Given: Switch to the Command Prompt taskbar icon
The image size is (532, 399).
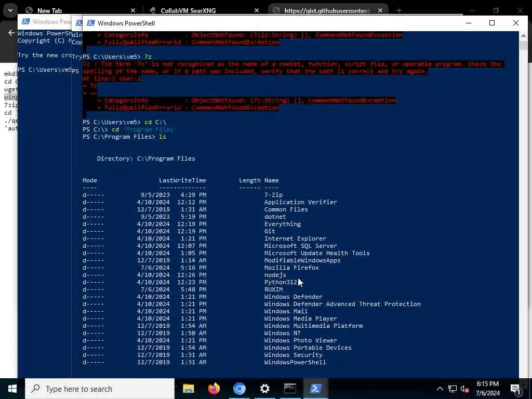Looking at the screenshot, I should click(x=290, y=389).
